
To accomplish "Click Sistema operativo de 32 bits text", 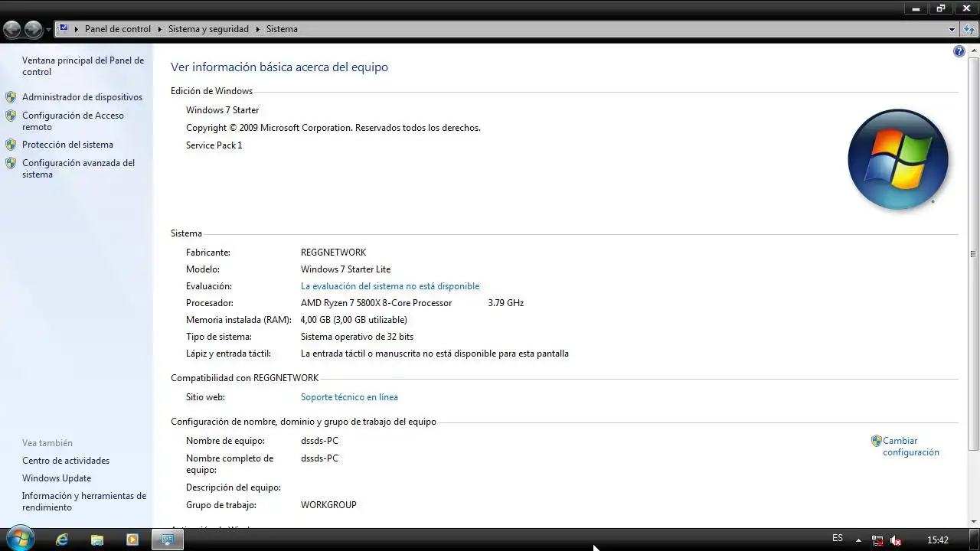I will click(x=357, y=337).
